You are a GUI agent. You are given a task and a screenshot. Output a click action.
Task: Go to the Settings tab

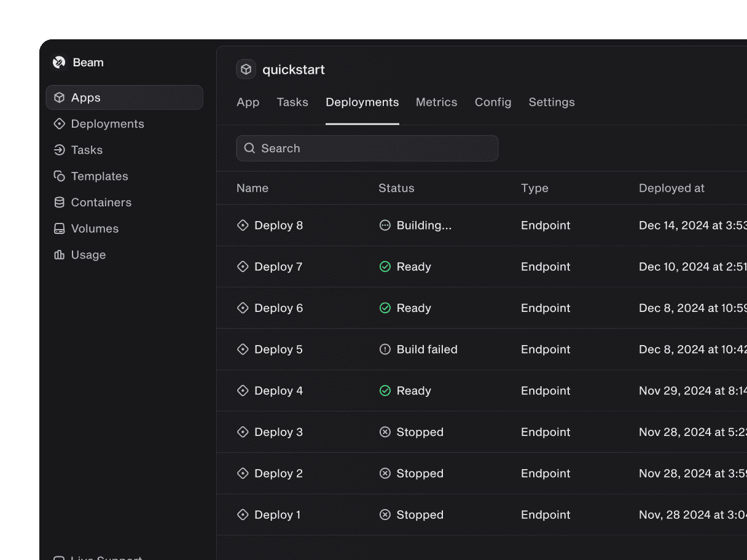tap(552, 103)
